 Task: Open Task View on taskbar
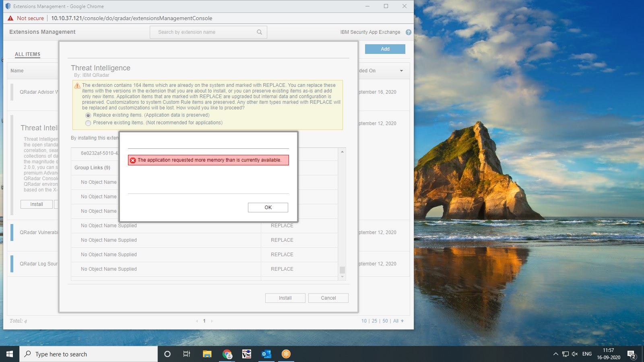click(187, 354)
